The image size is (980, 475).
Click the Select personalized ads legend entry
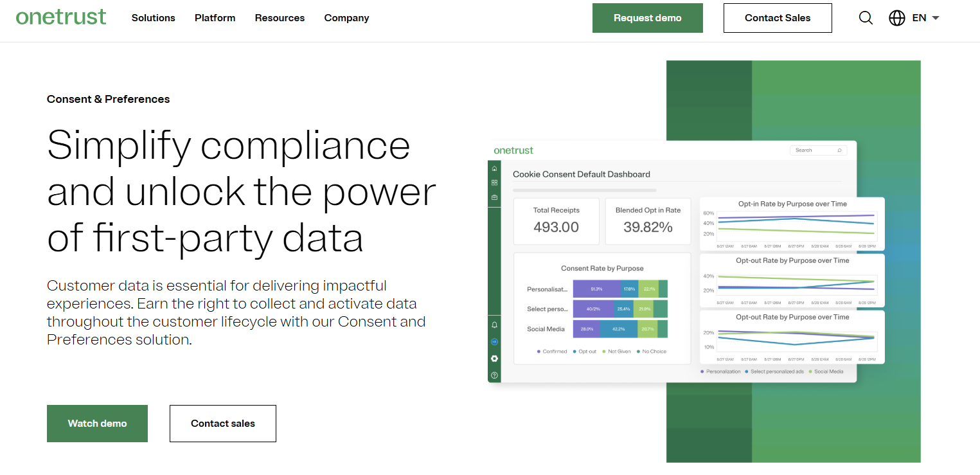[x=774, y=372]
